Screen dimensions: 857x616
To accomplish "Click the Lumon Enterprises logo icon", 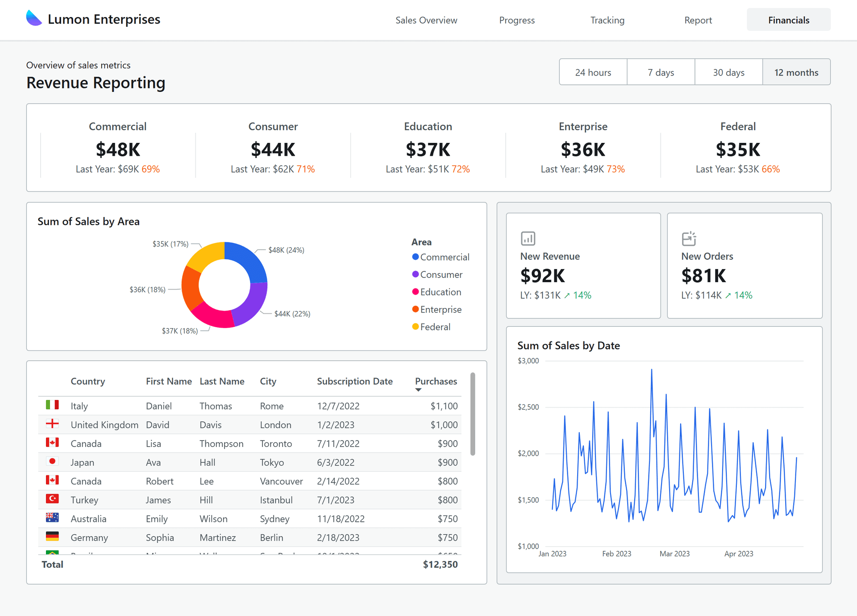I will tap(33, 18).
